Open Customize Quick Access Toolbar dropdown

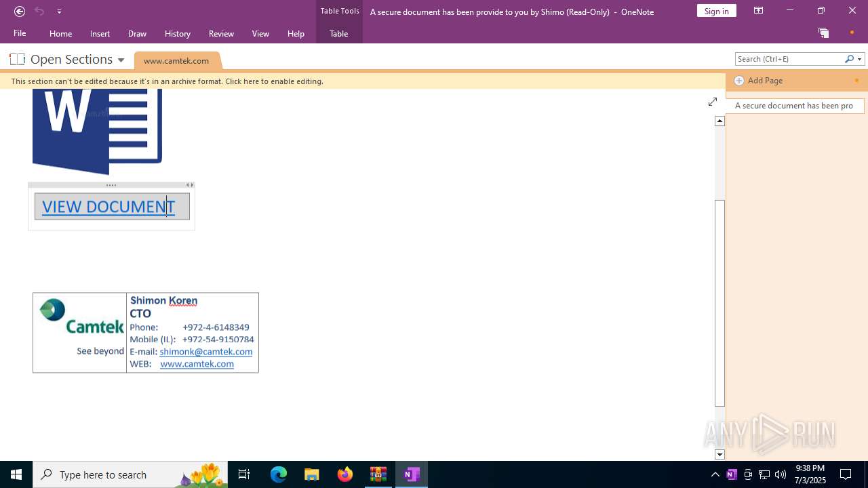pos(59,12)
